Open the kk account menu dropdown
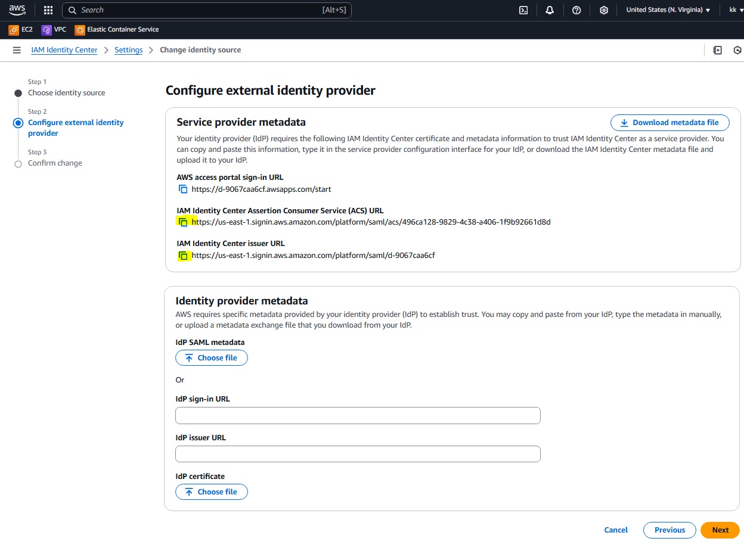The image size is (744, 560). [x=733, y=10]
